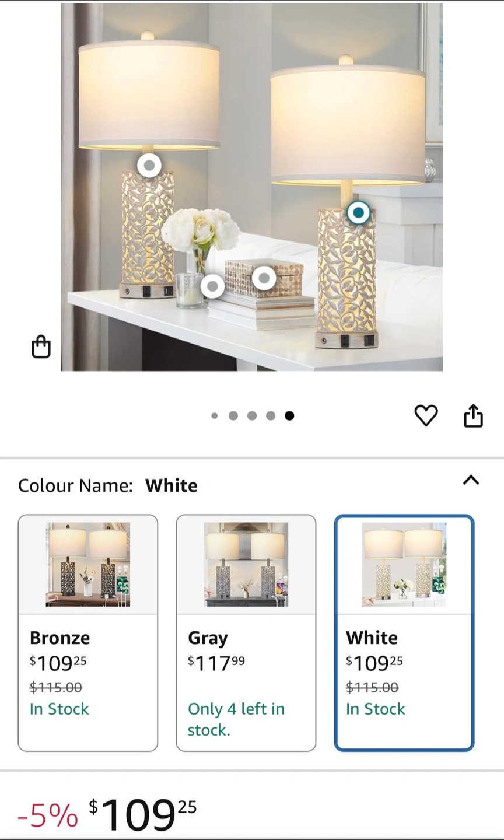Tap the White lamps thumbnail image
This screenshot has height=840, width=504.
pyautogui.click(x=404, y=565)
